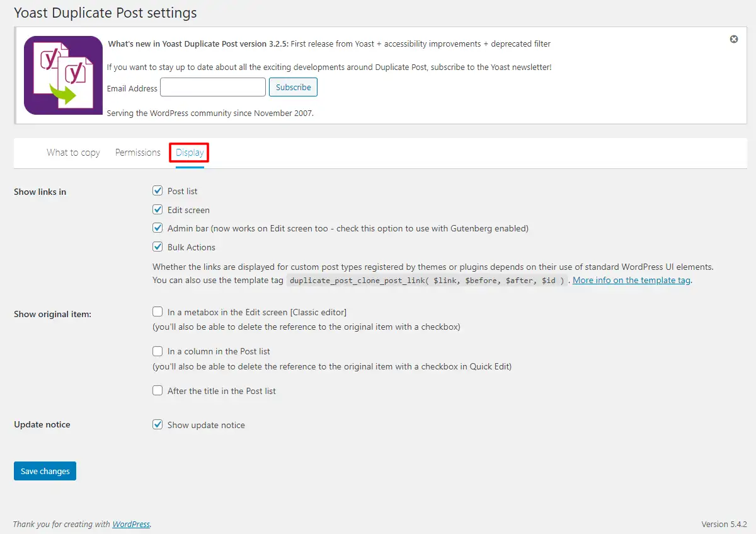Focus the Email Address input field
Screen dimensions: 756x534
(x=213, y=88)
